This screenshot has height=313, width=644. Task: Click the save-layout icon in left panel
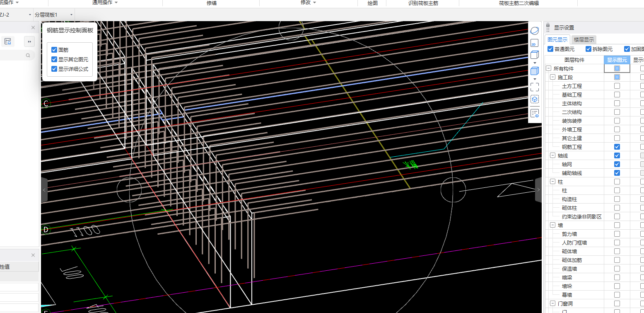pos(8,41)
